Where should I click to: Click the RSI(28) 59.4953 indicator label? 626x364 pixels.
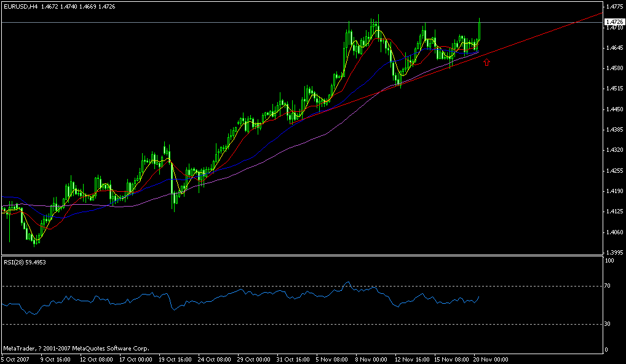[25, 262]
